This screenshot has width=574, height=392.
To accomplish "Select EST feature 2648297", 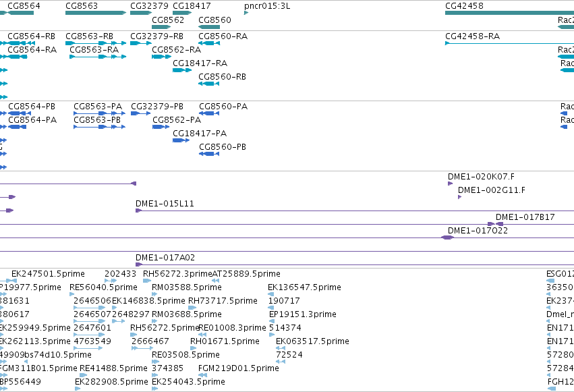I will click(118, 321).
